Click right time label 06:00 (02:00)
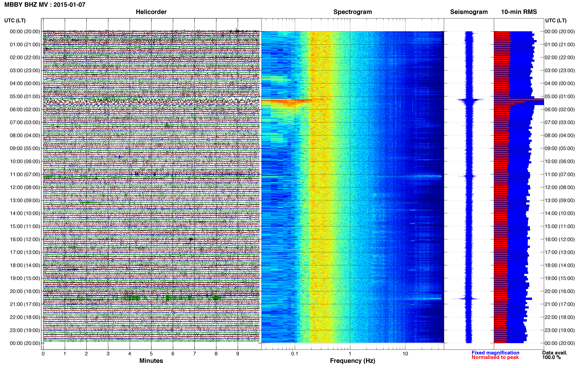588x368 pixels. point(560,109)
